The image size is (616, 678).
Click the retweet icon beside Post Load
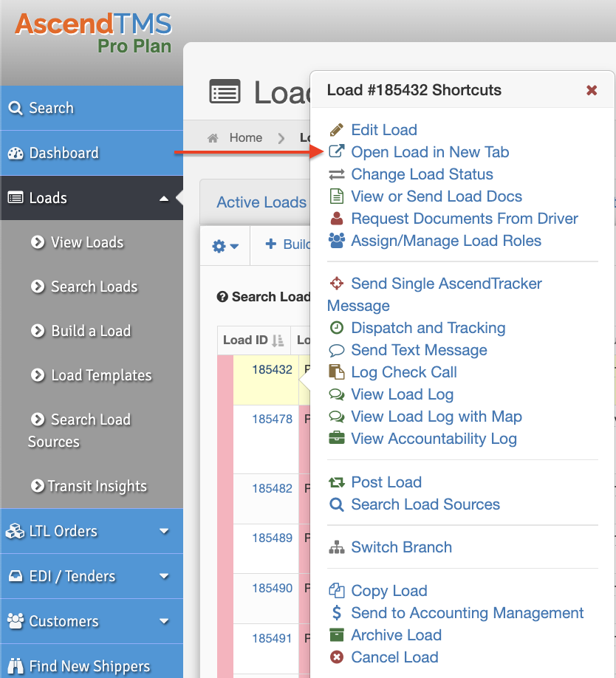[336, 482]
